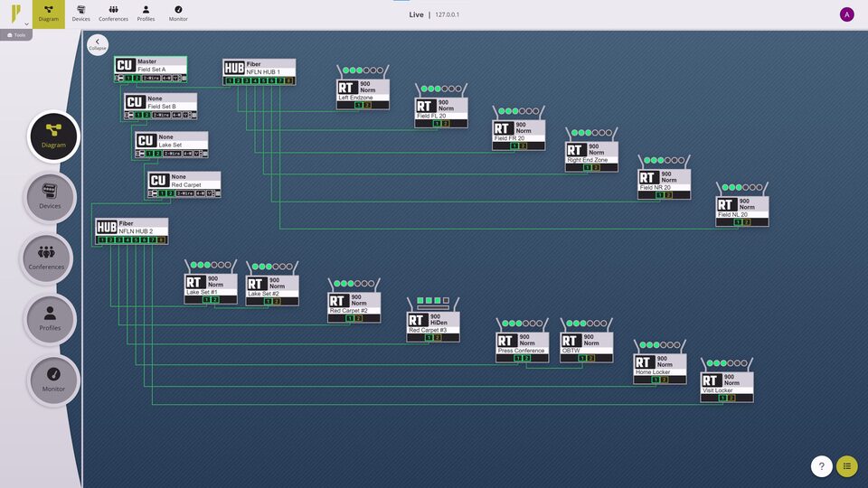The width and height of the screenshot is (868, 488).
Task: Click the round Devices button in left sidebar
Action: tap(49, 197)
